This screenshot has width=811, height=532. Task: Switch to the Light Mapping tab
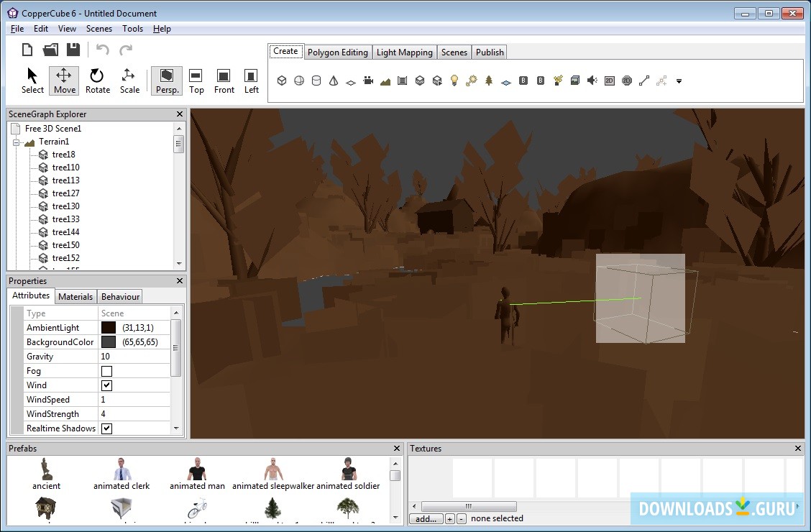pos(405,52)
